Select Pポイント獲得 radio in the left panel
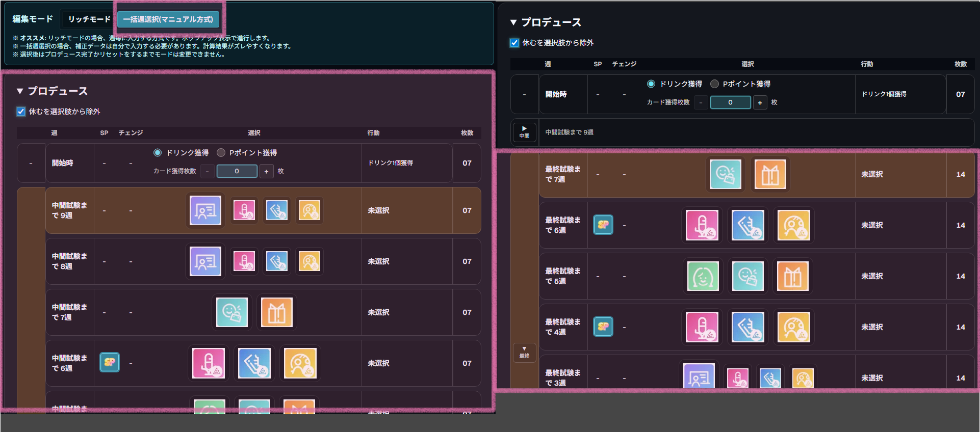This screenshot has height=432, width=980. [x=221, y=153]
